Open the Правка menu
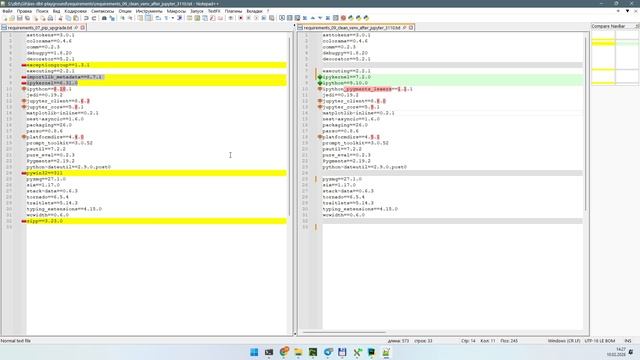Screen dimensions: 640x360 24,11
